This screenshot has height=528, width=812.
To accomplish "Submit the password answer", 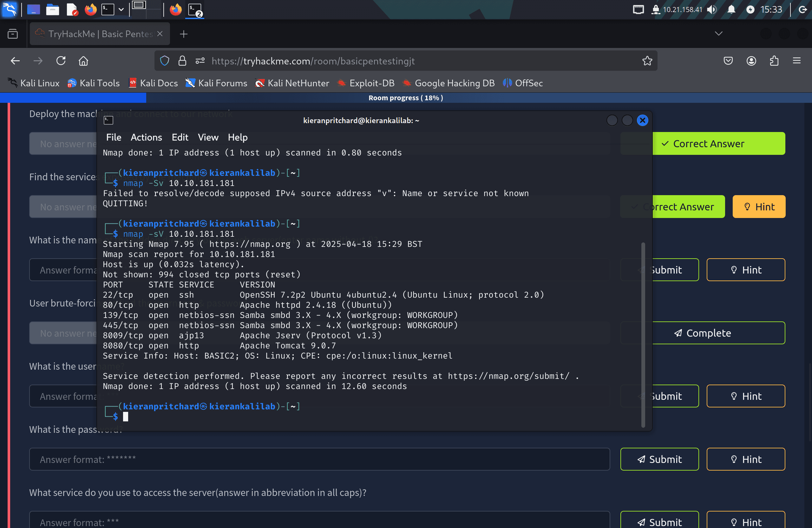I will click(659, 459).
